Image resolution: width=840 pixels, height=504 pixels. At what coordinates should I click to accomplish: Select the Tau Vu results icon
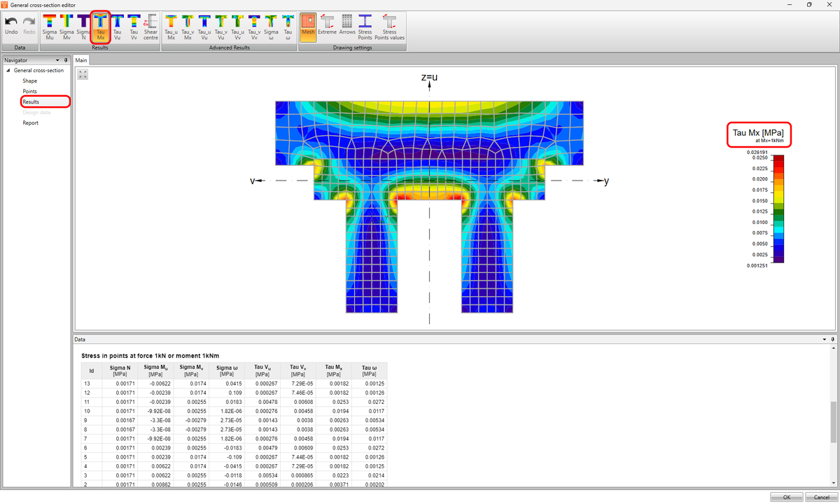coord(117,29)
